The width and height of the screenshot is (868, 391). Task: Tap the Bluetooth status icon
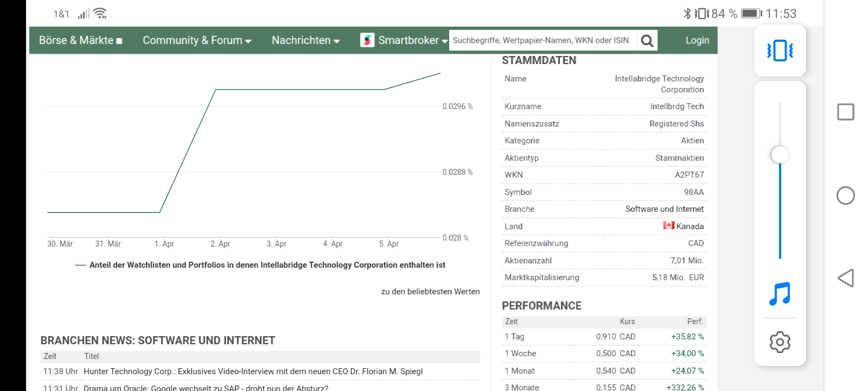687,14
